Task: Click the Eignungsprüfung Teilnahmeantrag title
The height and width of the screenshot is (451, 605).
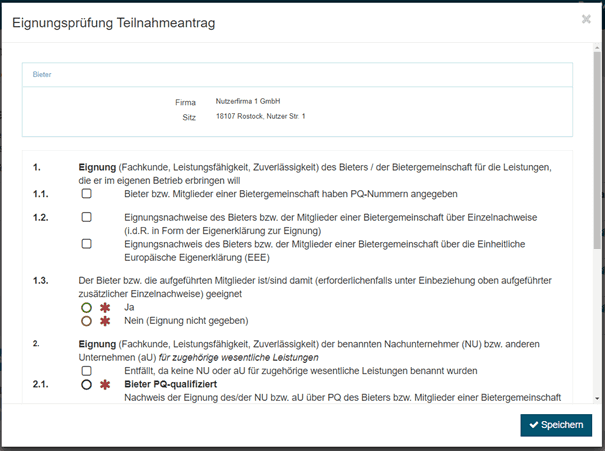Action: (113, 22)
